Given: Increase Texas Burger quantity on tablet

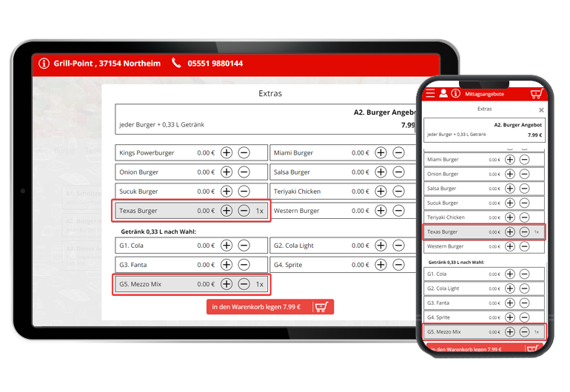Looking at the screenshot, I should (x=227, y=210).
